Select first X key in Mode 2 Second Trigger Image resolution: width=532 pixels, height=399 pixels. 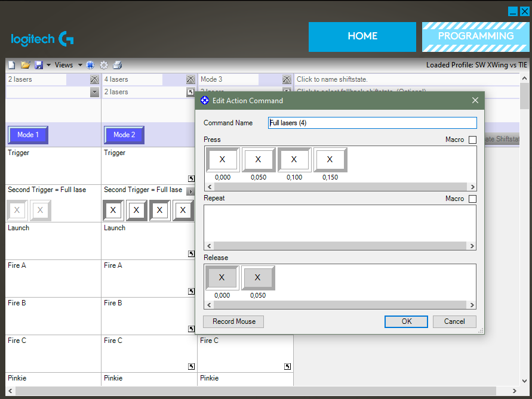pyautogui.click(x=113, y=211)
